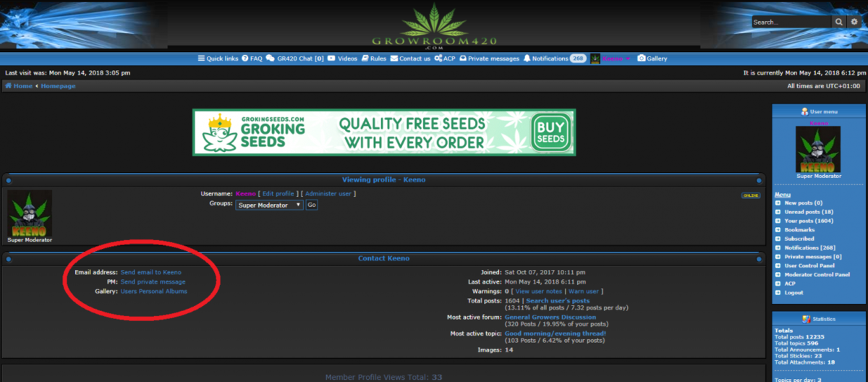Open the Gallery camera icon
The height and width of the screenshot is (382, 868).
641,59
